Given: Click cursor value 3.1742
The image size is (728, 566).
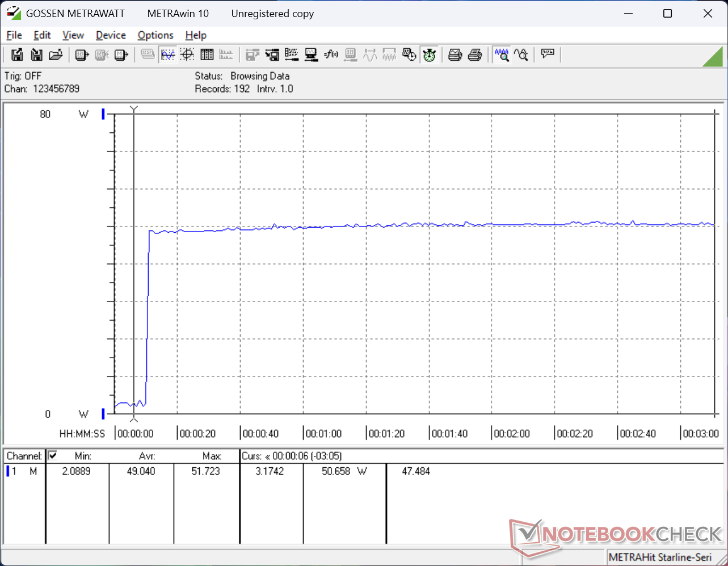Looking at the screenshot, I should pos(270,471).
